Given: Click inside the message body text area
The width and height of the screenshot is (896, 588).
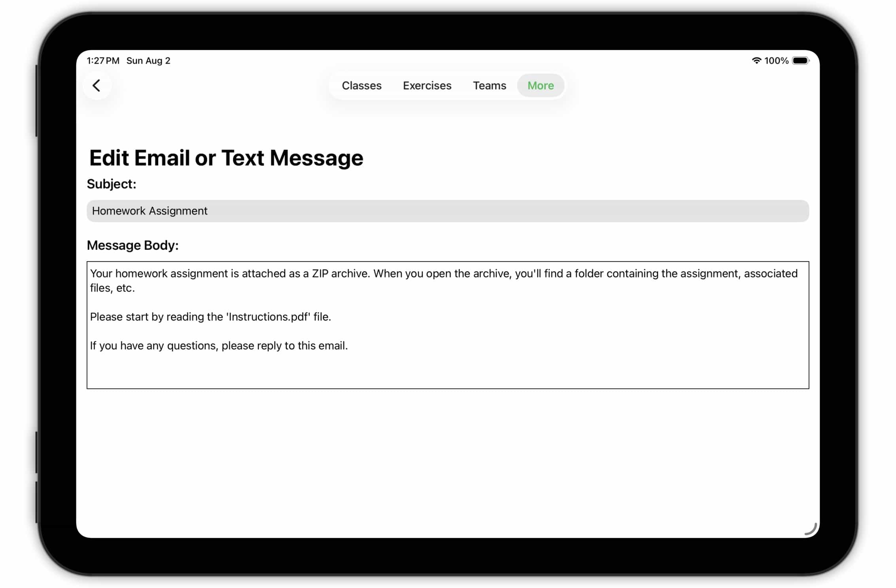Looking at the screenshot, I should [448, 325].
